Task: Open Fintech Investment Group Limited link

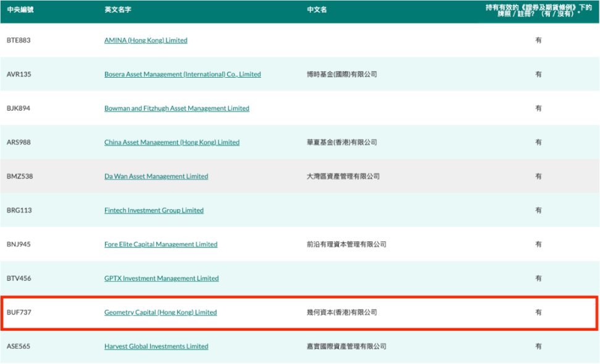Action: coord(154,210)
